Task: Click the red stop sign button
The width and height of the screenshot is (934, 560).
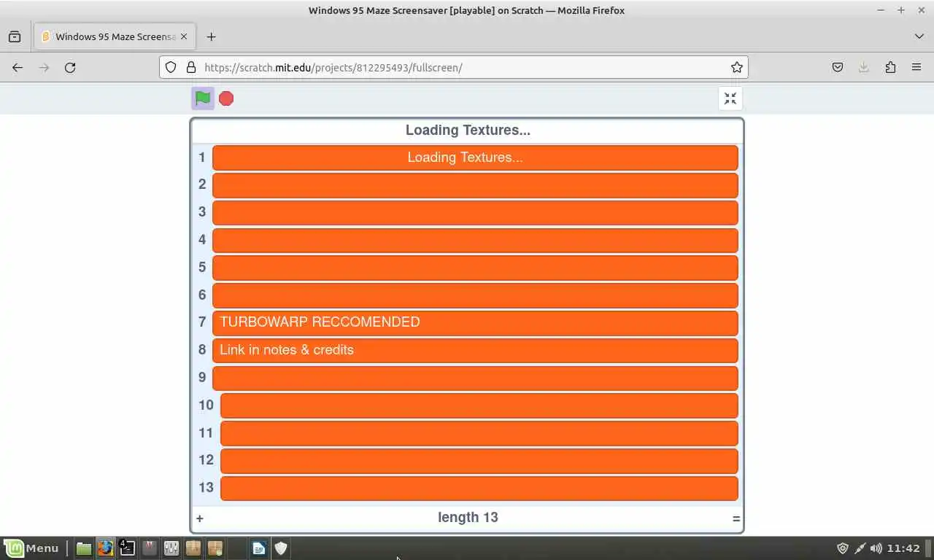Action: point(226,98)
